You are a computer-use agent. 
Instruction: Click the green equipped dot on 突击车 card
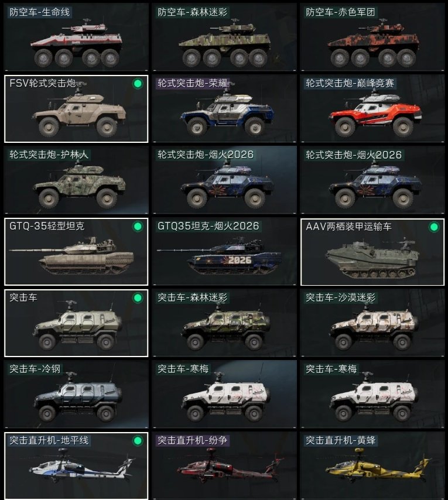138,298
